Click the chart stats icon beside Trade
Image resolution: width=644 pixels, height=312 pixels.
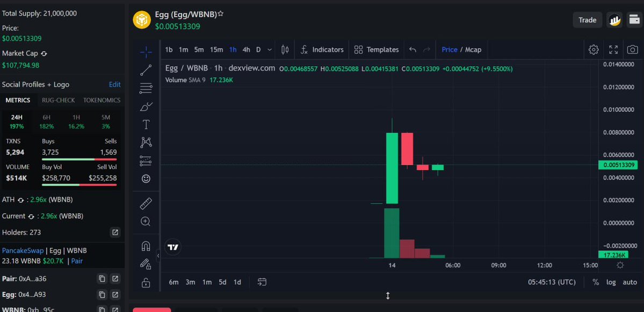coord(614,20)
